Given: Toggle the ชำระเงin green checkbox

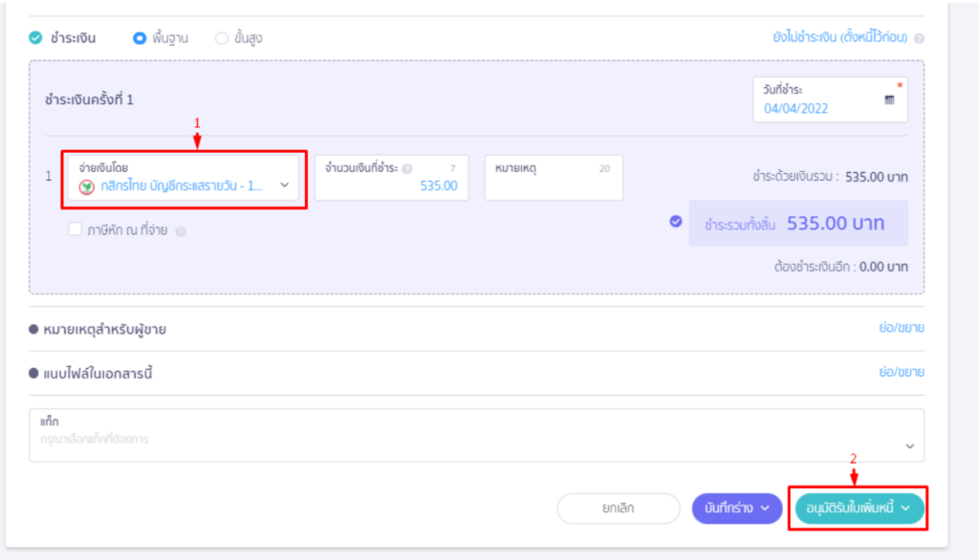Looking at the screenshot, I should 35,38.
